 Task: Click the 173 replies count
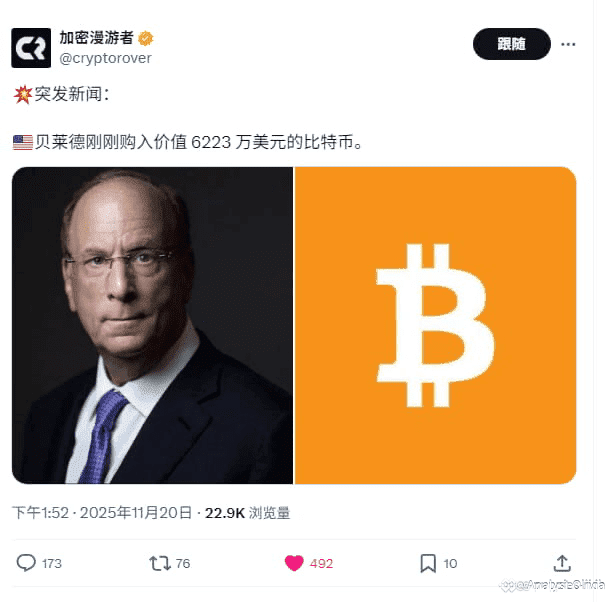click(x=52, y=564)
